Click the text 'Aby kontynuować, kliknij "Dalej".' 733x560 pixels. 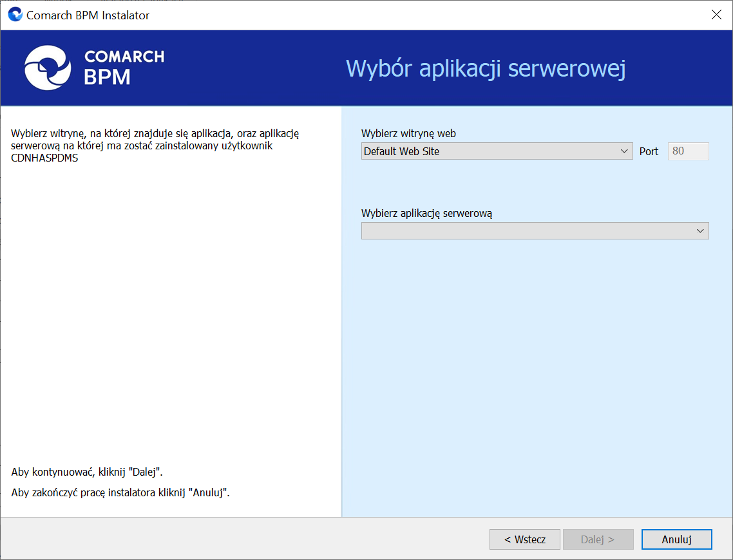tap(87, 472)
